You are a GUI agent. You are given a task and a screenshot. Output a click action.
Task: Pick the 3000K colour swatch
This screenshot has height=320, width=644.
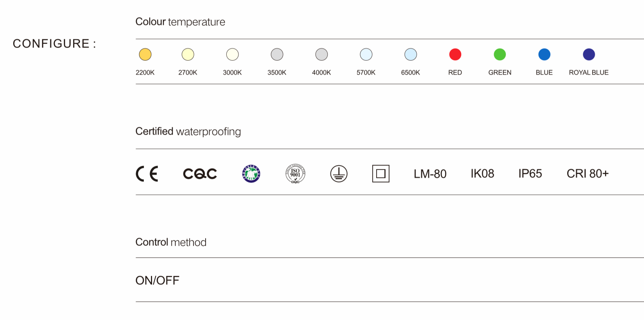coord(232,55)
